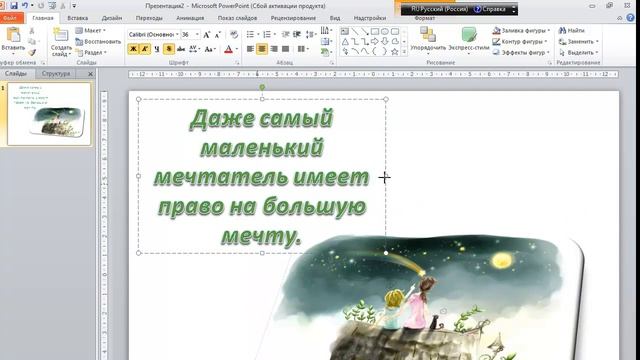Clear all formatting eraser icon
This screenshot has height=360, width=640.
tap(233, 35)
